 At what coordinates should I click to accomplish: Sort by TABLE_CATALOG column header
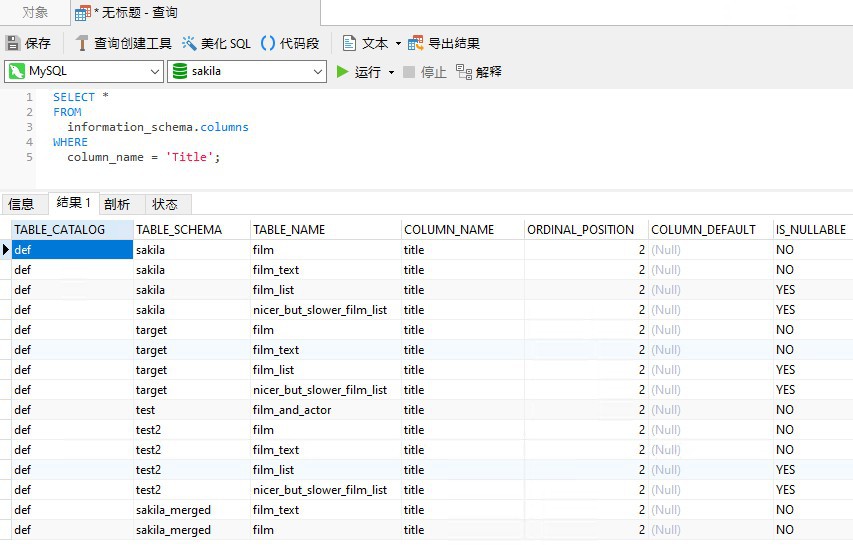72,230
